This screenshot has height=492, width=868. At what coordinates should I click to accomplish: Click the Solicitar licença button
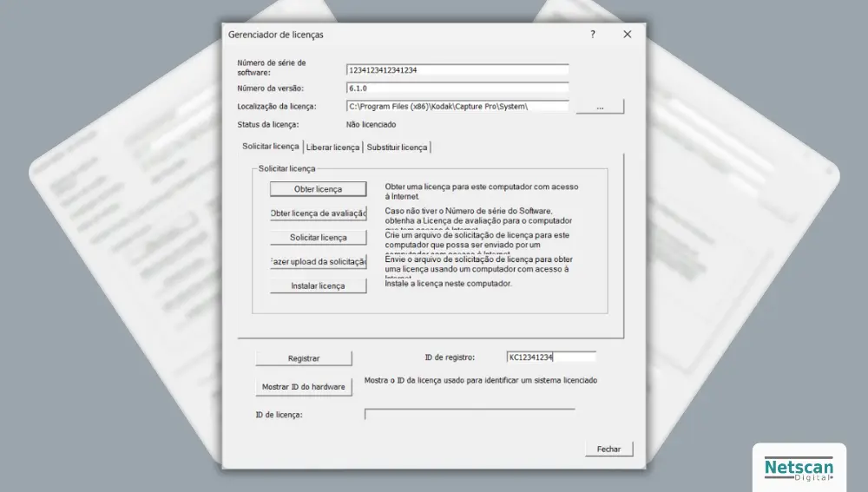coord(318,238)
